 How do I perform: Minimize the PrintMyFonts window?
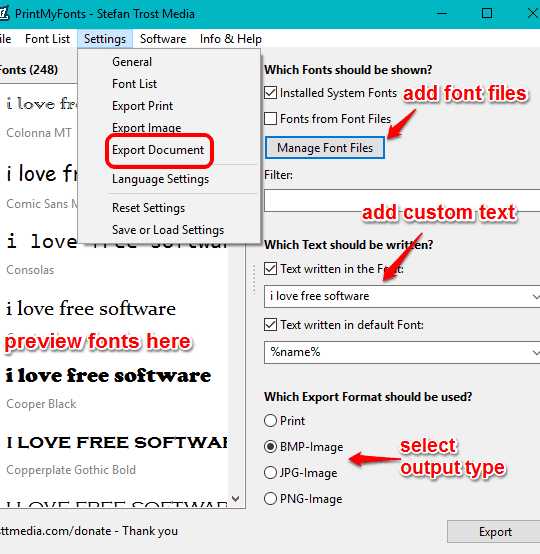[x=442, y=13]
